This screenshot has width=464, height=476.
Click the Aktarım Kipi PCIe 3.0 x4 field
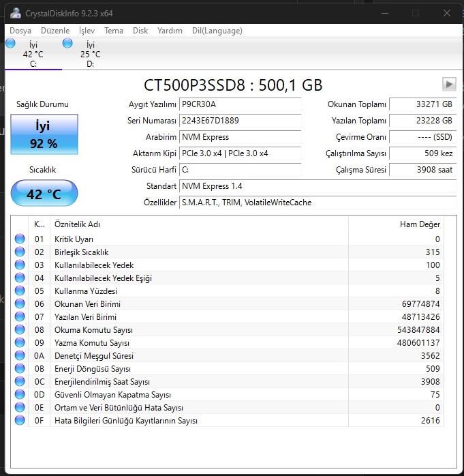(x=241, y=153)
